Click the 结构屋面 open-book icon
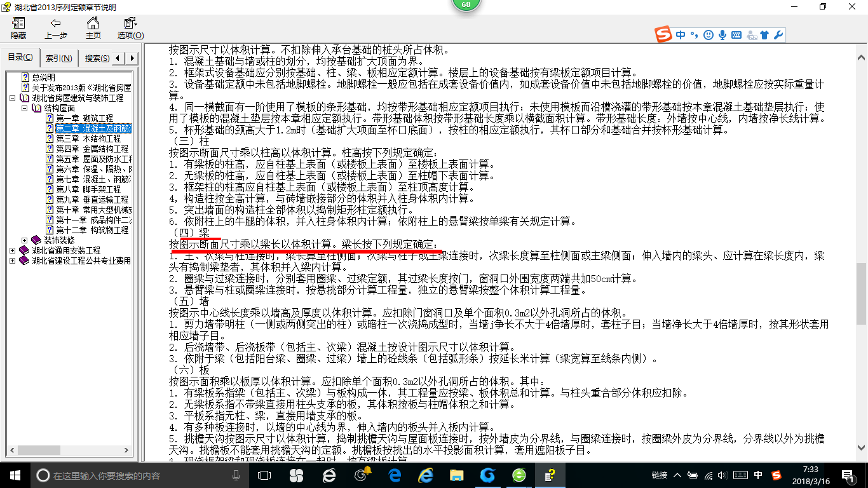 [x=36, y=108]
